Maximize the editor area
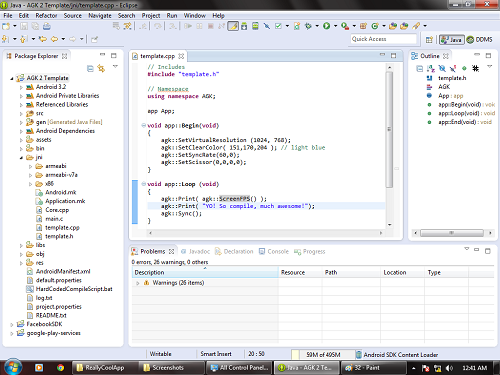This screenshot has width=500, height=375. (x=394, y=55)
